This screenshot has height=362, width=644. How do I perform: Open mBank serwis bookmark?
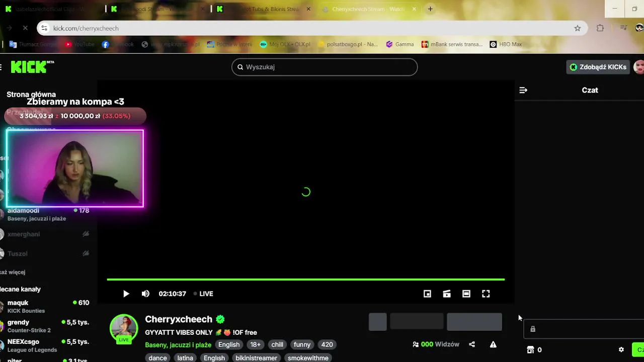pyautogui.click(x=452, y=44)
